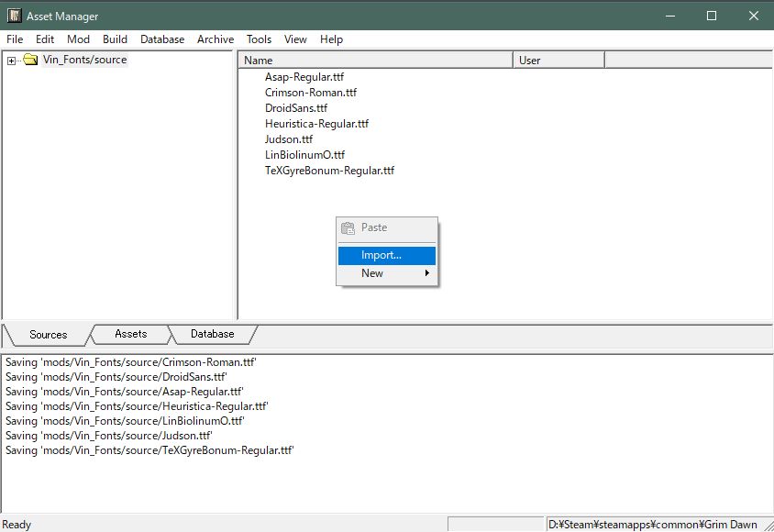The image size is (774, 532).
Task: Switch to the Assets tab
Action: coord(130,334)
